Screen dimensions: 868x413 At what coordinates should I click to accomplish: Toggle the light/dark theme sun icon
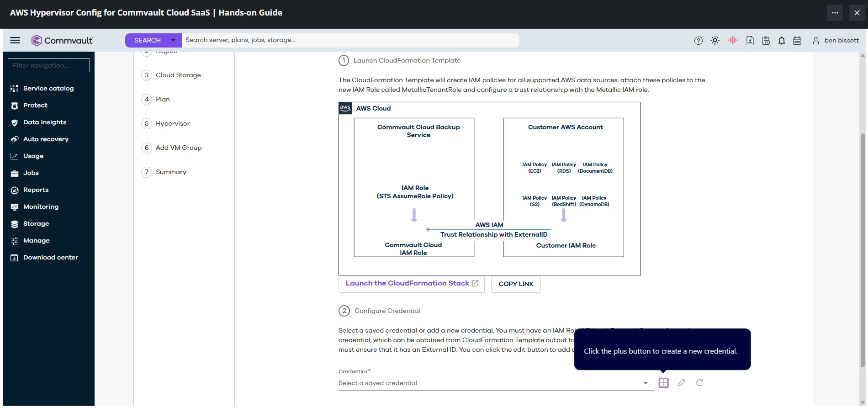tap(715, 40)
